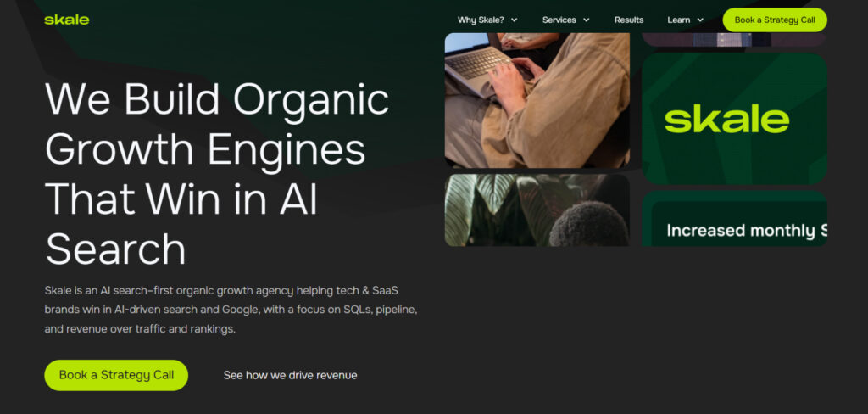Expand the Why Skale? chevron arrow

[514, 20]
